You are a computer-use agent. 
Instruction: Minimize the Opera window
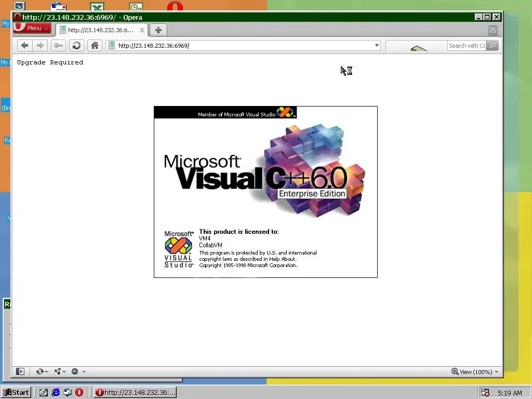tap(478, 17)
